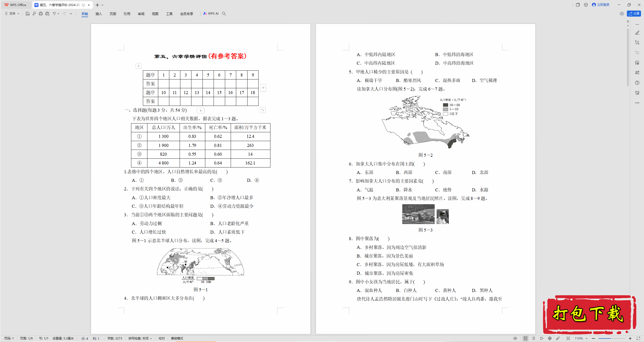The width and height of the screenshot is (644, 342).
Task: Add a column with answer table plus button
Action: pos(263,88)
